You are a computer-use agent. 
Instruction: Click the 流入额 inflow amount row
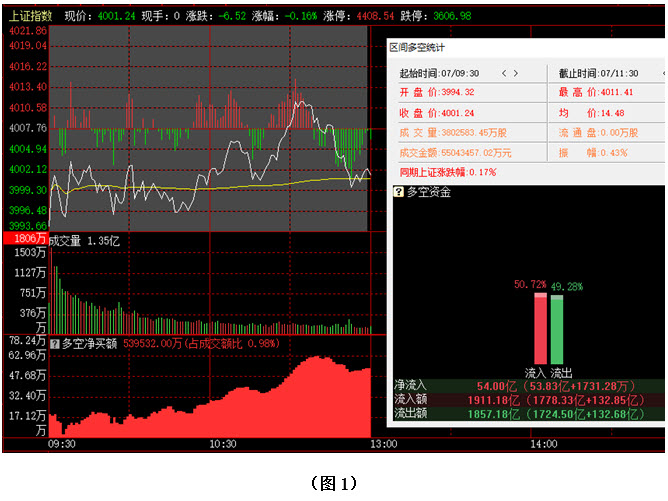[530, 398]
